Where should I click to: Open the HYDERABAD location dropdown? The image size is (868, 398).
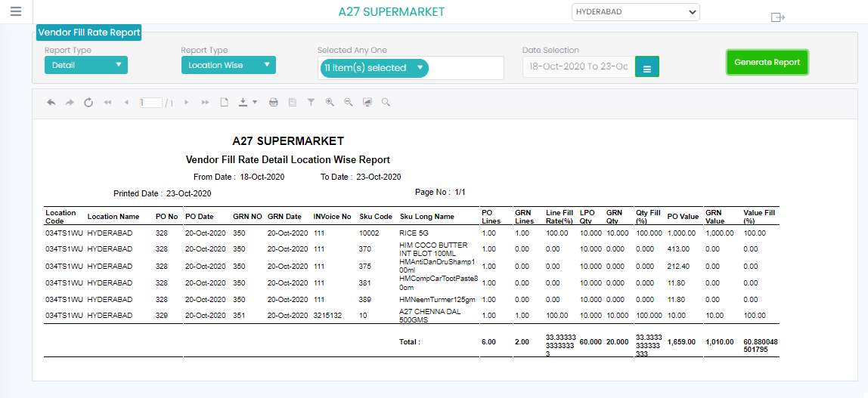[635, 11]
